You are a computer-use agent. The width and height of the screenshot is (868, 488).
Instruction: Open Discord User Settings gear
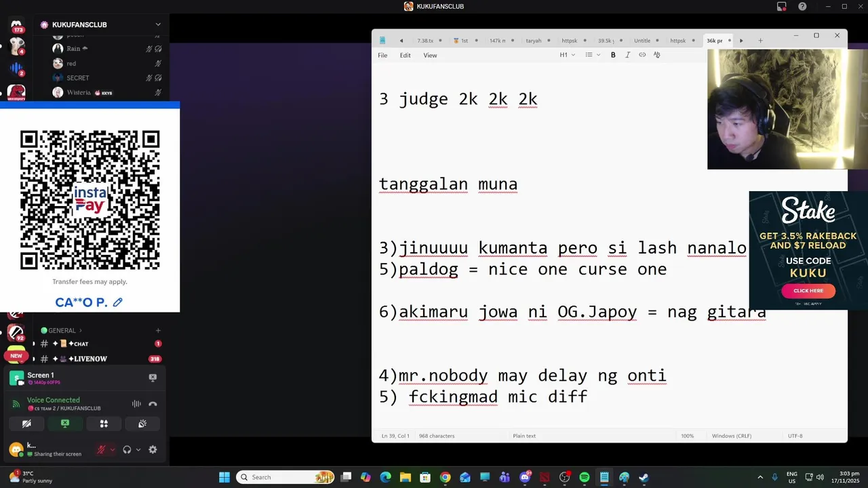click(153, 449)
